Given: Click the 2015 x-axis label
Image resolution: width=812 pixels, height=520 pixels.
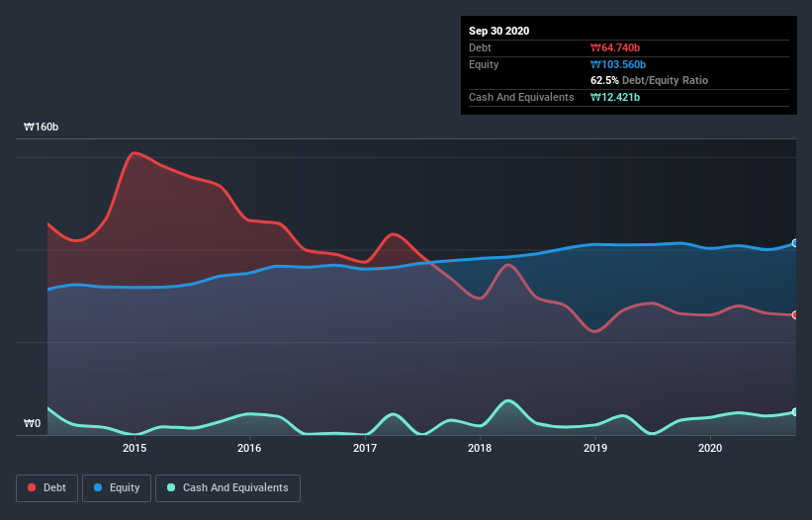Looking at the screenshot, I should click(x=135, y=448).
